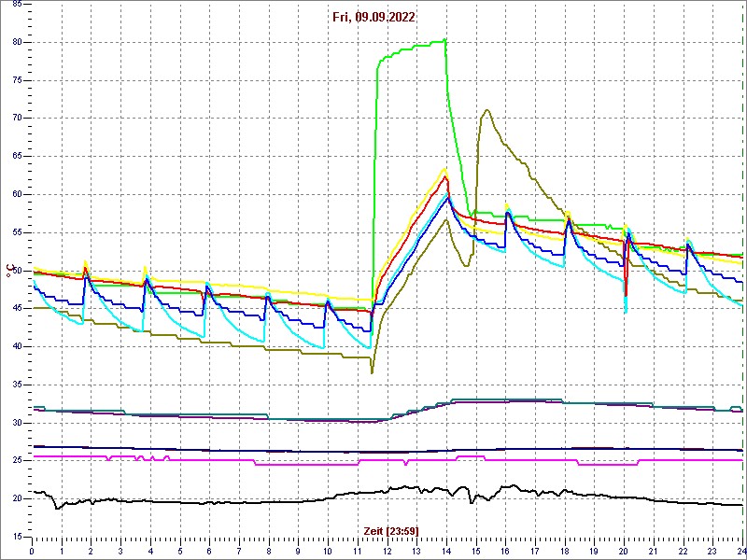Pick the 70 label on the temperature axis
Image resolution: width=747 pixels, height=560 pixels.
pyautogui.click(x=15, y=119)
